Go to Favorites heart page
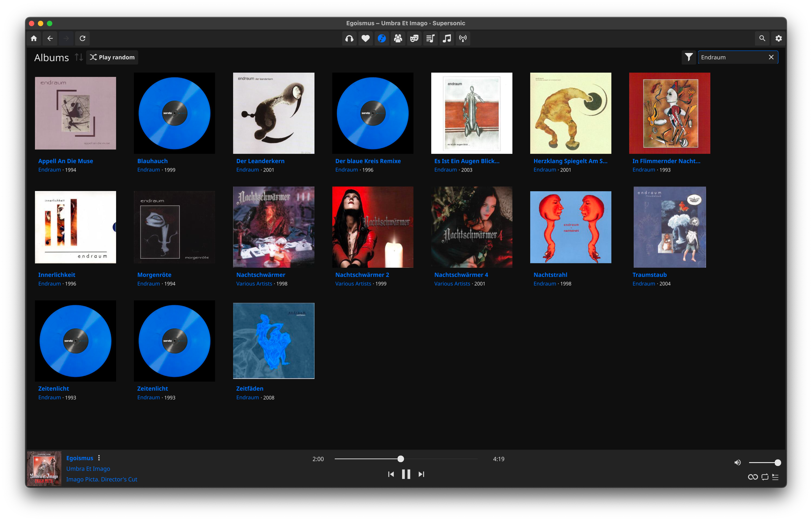Screen dimensions: 812x521 [365, 39]
